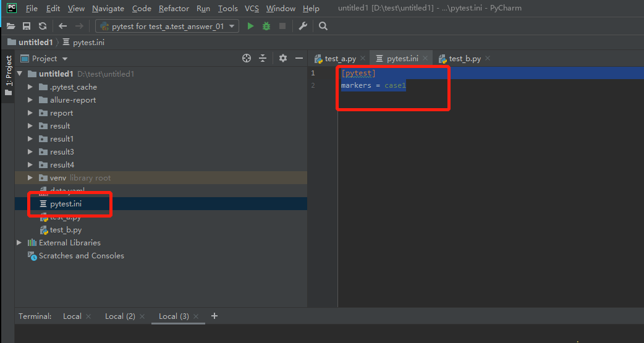Image resolution: width=644 pixels, height=343 pixels.
Task: Click the Stop square icon
Action: tap(282, 27)
